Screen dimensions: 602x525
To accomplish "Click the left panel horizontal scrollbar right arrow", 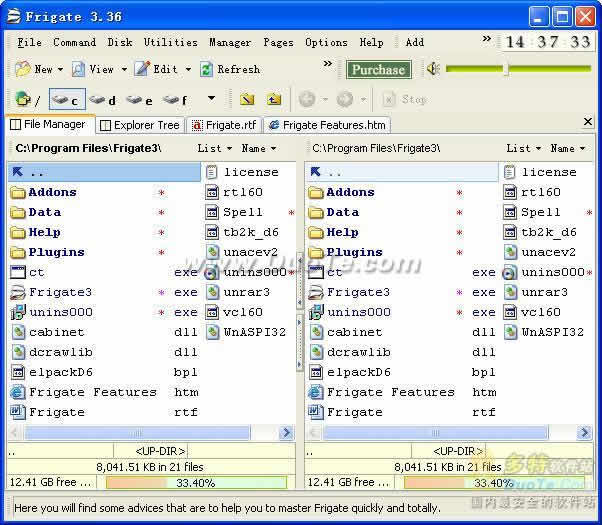I will tap(286, 433).
